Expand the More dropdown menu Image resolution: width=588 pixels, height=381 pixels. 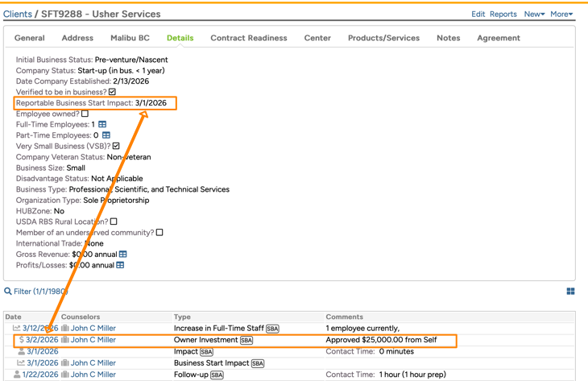click(x=561, y=14)
